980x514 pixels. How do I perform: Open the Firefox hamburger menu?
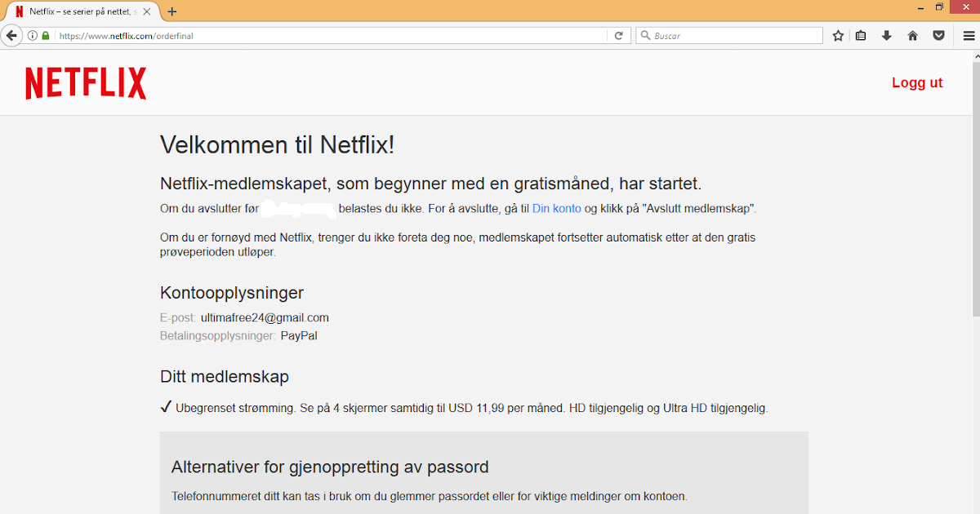(x=969, y=35)
